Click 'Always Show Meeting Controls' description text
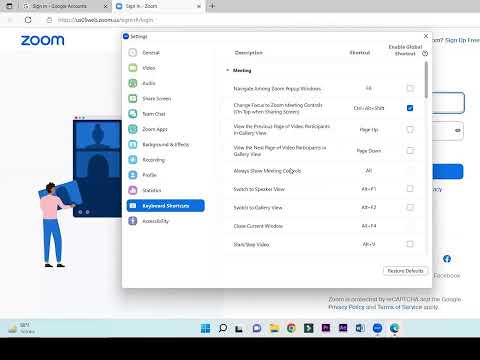This screenshot has width=480, height=360. point(267,171)
